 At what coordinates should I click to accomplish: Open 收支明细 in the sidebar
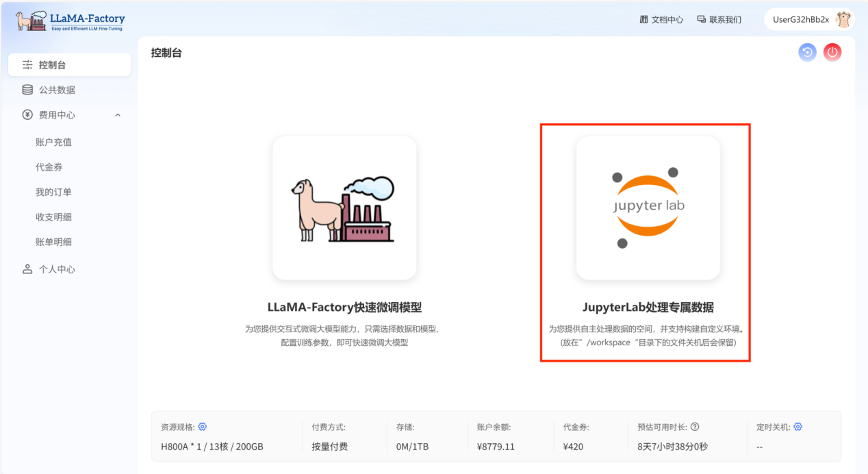[x=53, y=217]
